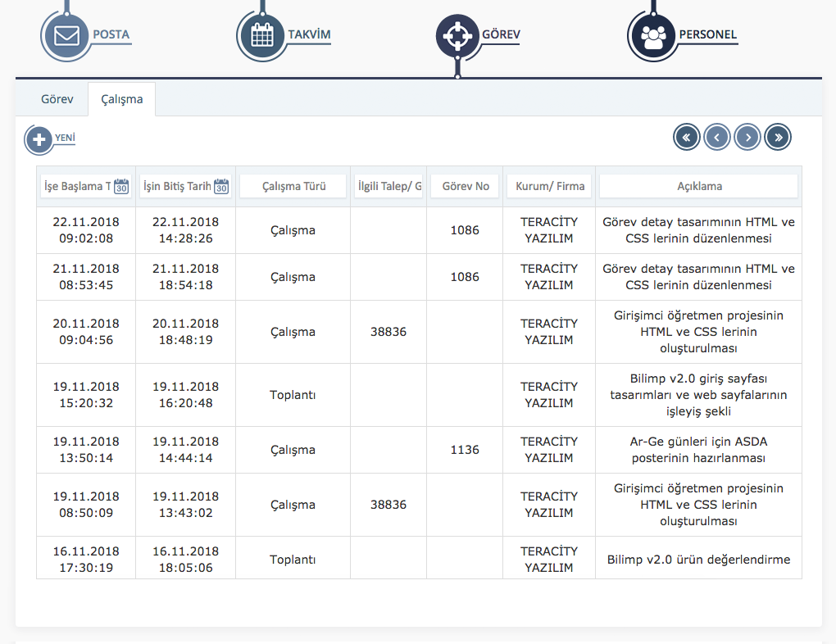Viewport: 836px width, 644px height.
Task: Open the Posta envelope icon
Action: coord(66,36)
